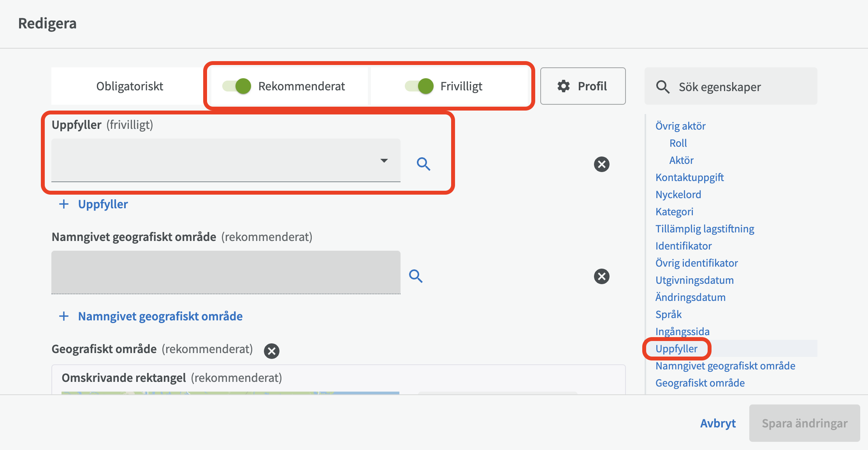This screenshot has width=868, height=450.
Task: Navigate to Kontaktuppgift in the property list
Action: [x=689, y=178]
